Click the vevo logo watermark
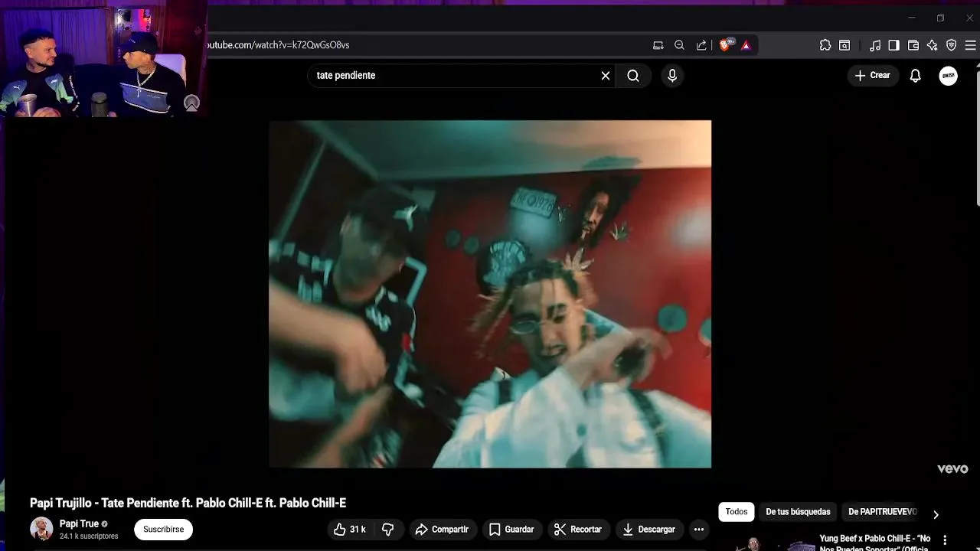The image size is (980, 551). tap(952, 469)
